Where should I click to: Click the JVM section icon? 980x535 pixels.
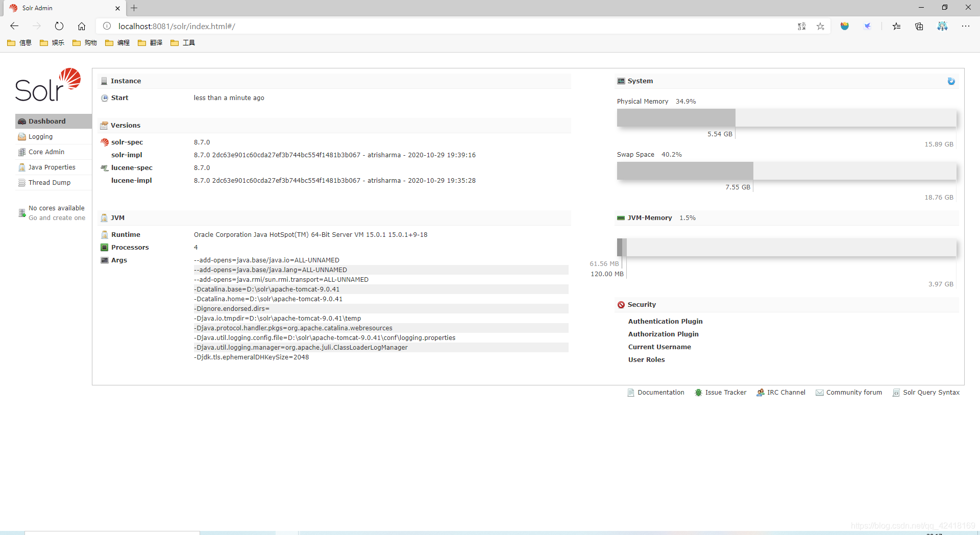coord(104,218)
